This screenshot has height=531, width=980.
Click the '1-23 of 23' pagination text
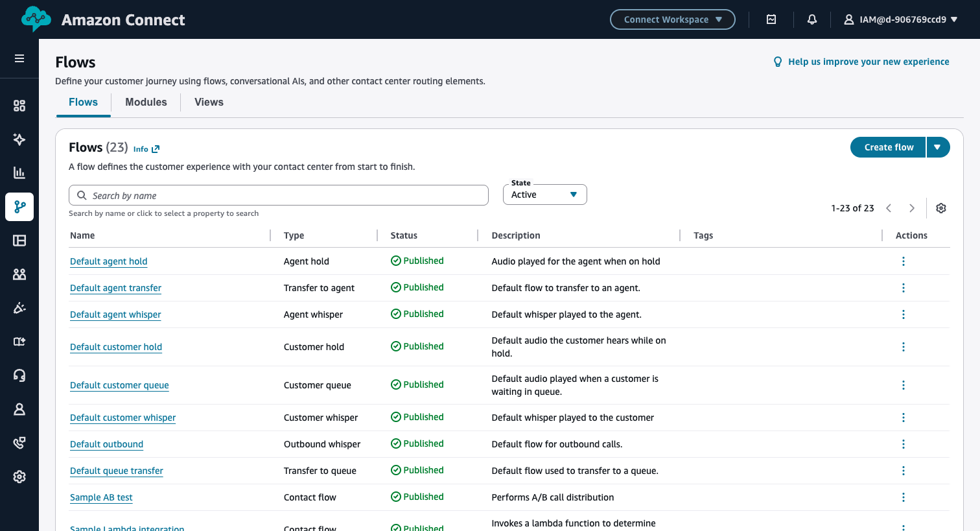(852, 208)
